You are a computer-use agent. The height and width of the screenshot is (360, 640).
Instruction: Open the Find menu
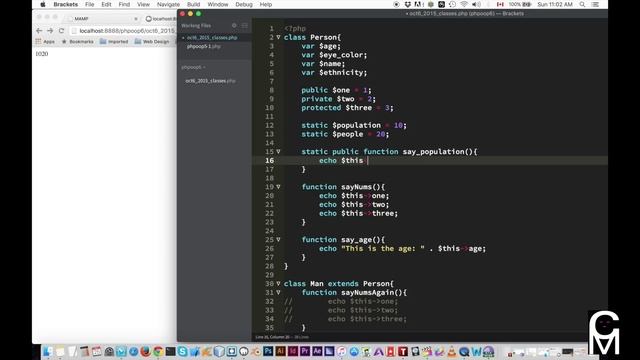pos(124,4)
